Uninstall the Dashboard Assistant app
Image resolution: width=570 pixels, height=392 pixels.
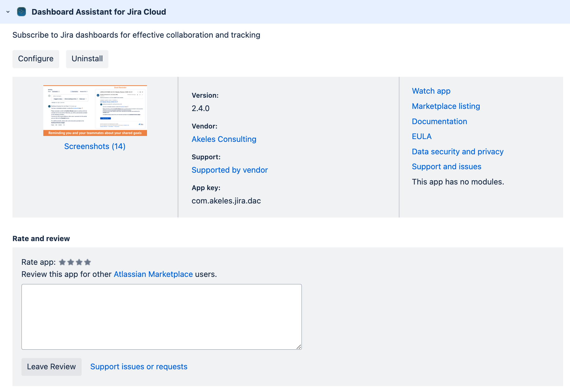point(87,59)
